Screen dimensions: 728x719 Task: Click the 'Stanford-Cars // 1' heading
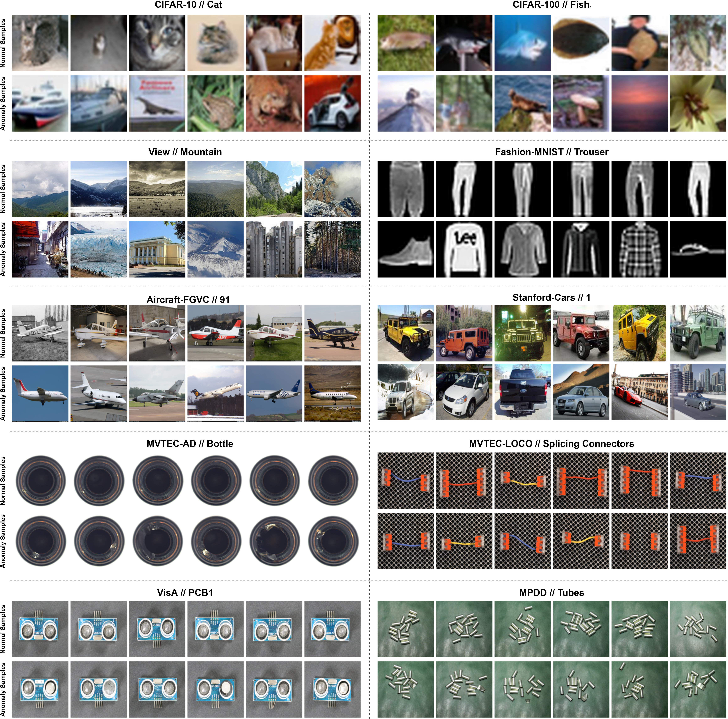(551, 298)
